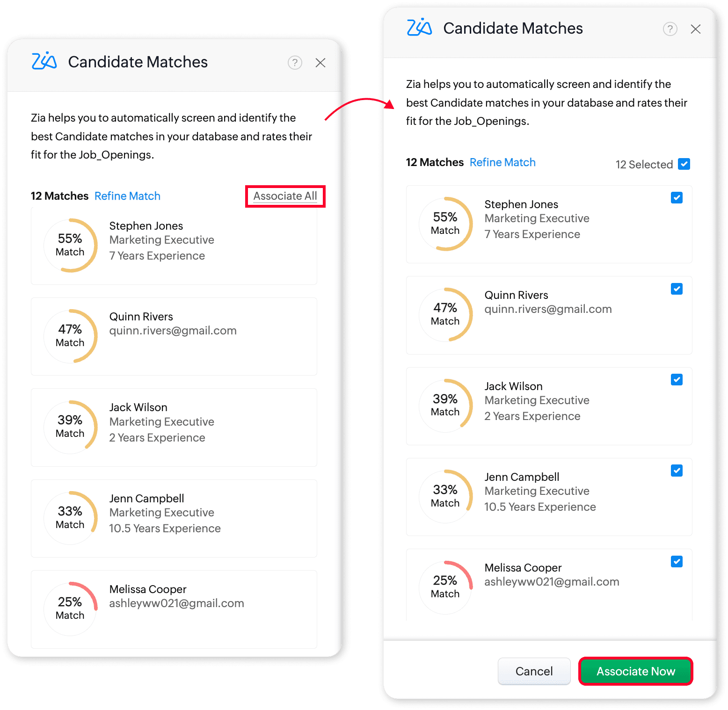Screen dimensions: 728x710
Task: Uncheck Stephen Jones checkbox
Action: coord(677,198)
